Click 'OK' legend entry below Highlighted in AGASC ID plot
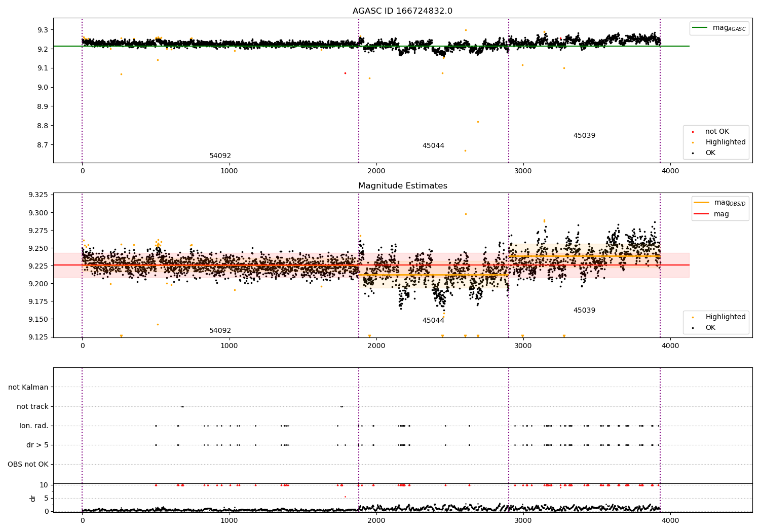Screen dimensions: 760x532 (x=710, y=153)
